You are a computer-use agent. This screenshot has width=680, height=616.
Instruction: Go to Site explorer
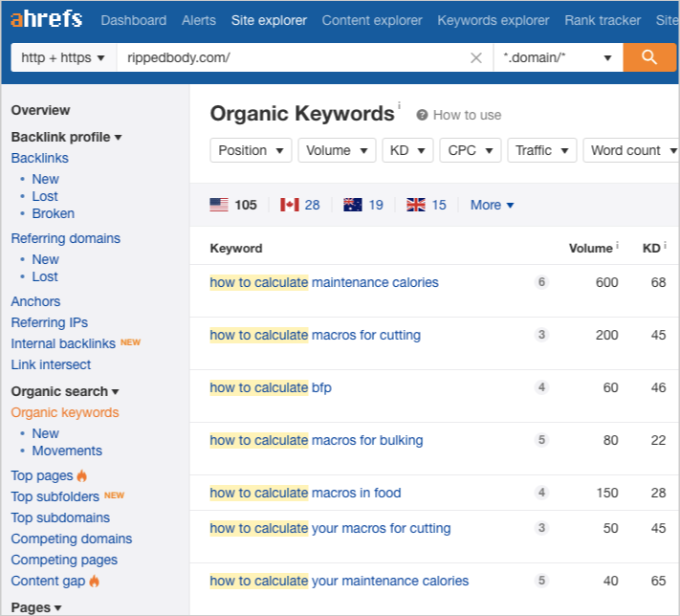pos(269,20)
